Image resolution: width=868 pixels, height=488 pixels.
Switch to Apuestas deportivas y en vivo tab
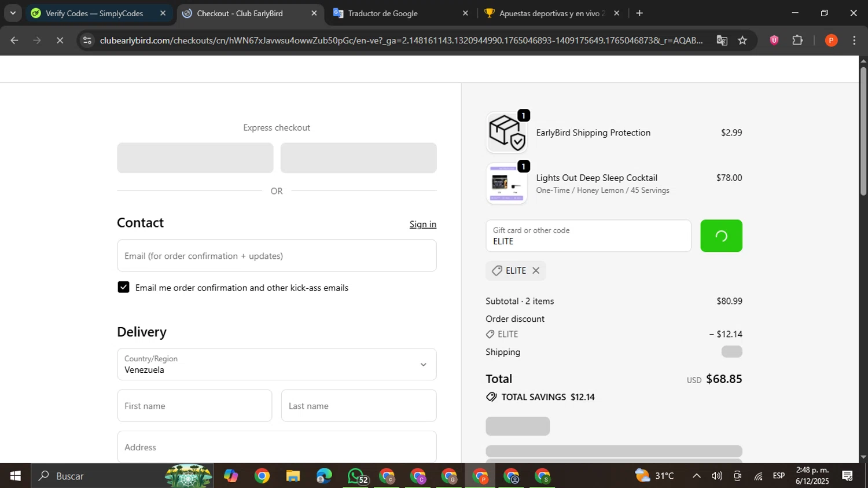pos(551,13)
